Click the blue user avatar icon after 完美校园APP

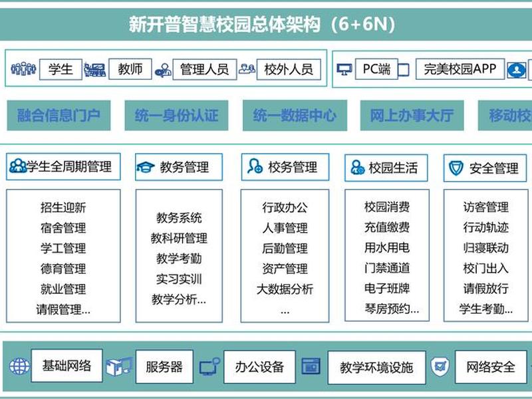coord(517,70)
